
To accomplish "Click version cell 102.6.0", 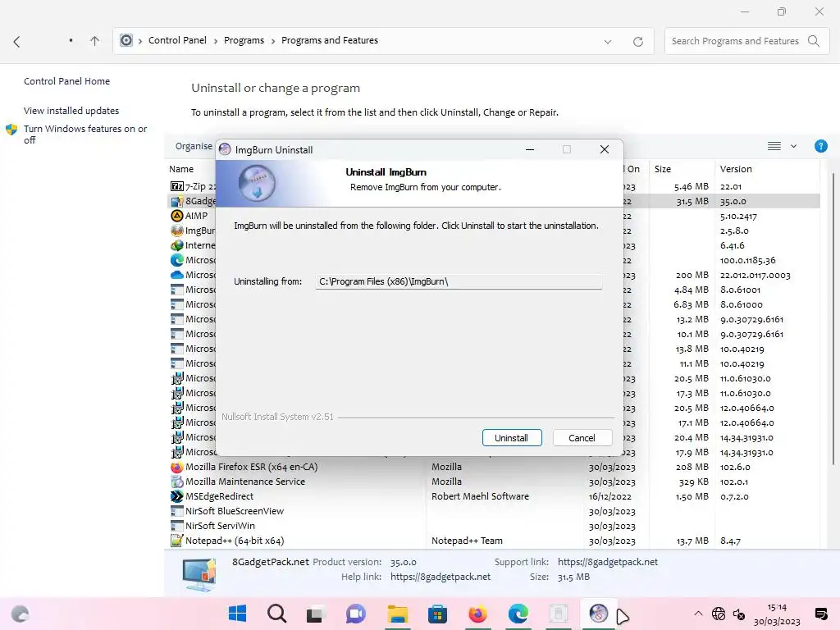I will click(x=735, y=467).
